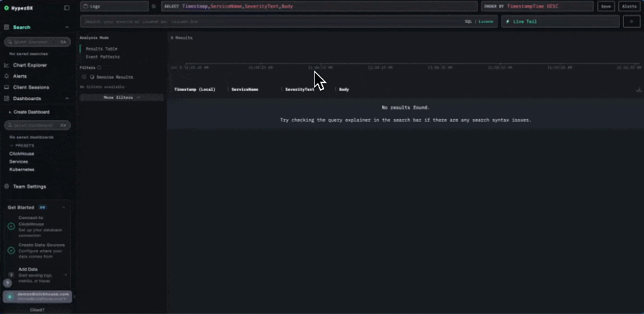Open Chart Explorer from the sidebar
Viewport: 644px width, 314px height.
tap(30, 65)
